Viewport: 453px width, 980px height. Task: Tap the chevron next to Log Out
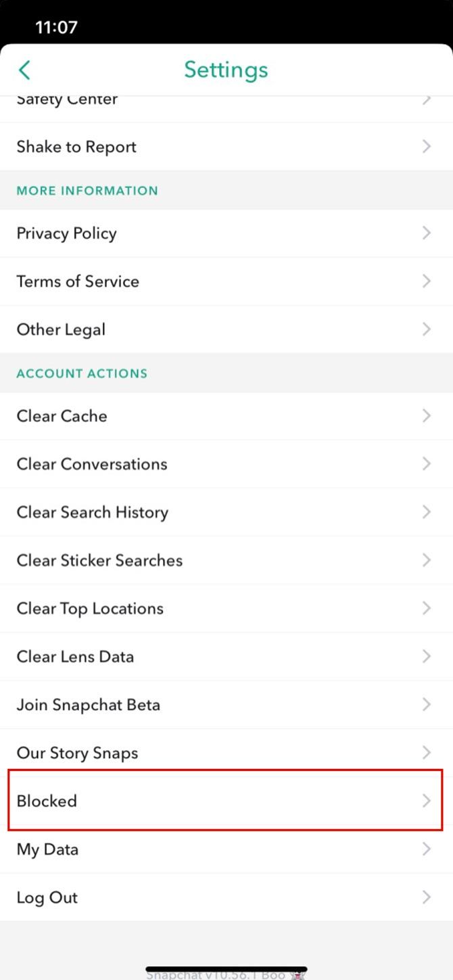(427, 897)
